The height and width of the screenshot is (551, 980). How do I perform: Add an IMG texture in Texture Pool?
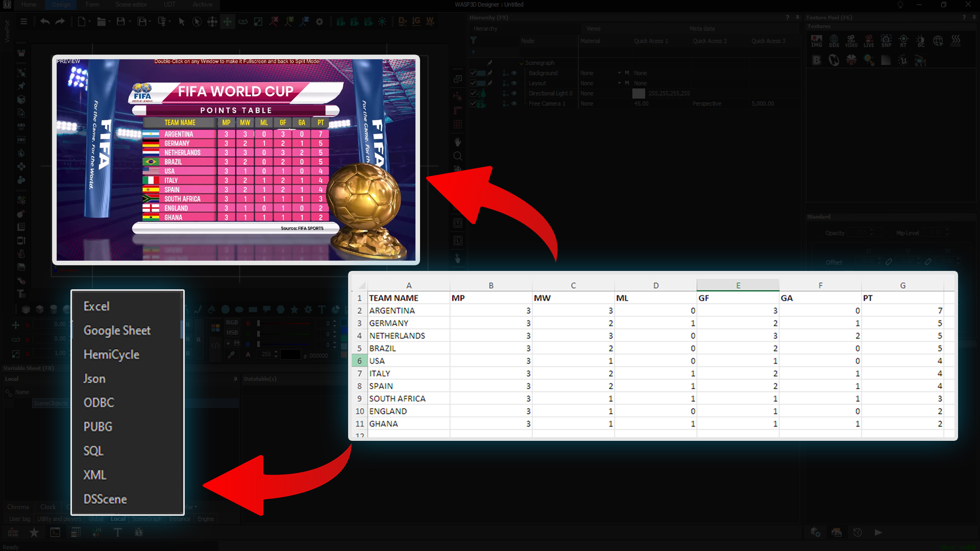(x=817, y=41)
